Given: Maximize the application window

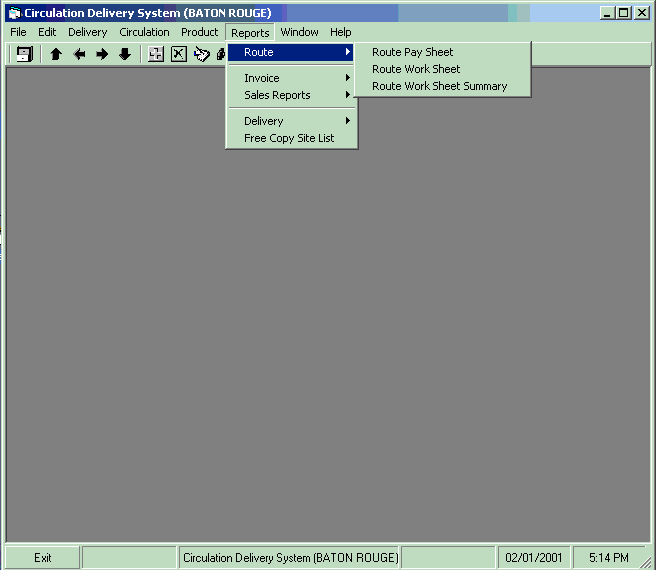Looking at the screenshot, I should [x=623, y=13].
